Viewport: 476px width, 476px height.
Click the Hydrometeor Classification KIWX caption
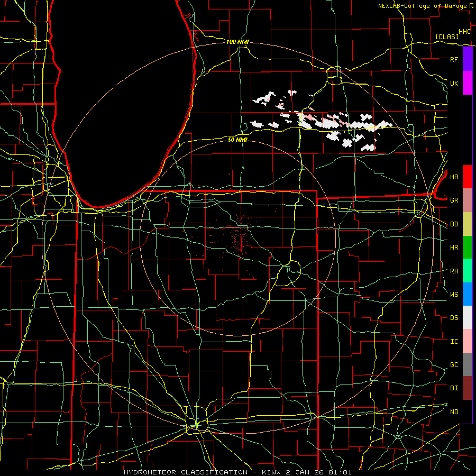237,472
